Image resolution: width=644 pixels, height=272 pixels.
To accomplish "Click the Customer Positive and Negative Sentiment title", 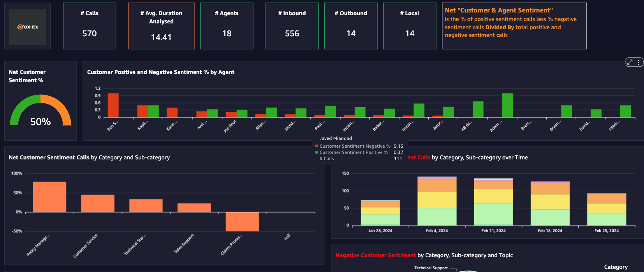I will pyautogui.click(x=161, y=72).
